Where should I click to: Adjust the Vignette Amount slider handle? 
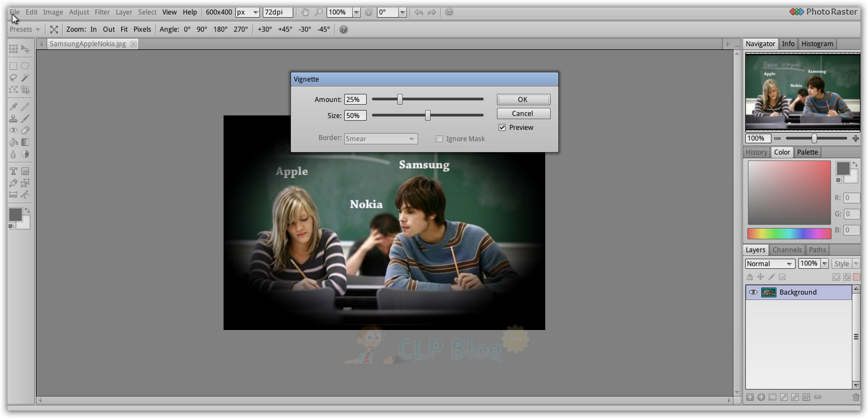click(x=400, y=99)
